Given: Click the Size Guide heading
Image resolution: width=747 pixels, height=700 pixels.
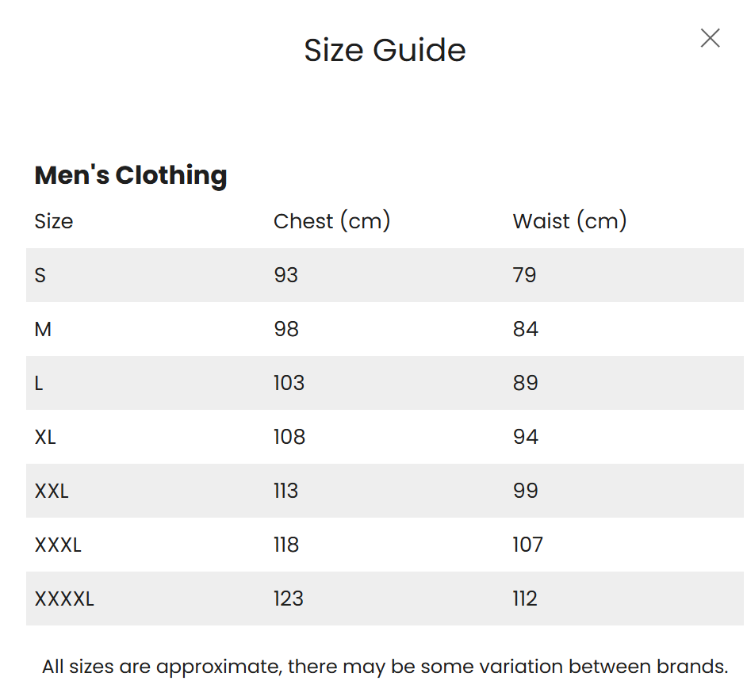Looking at the screenshot, I should pos(385,50).
